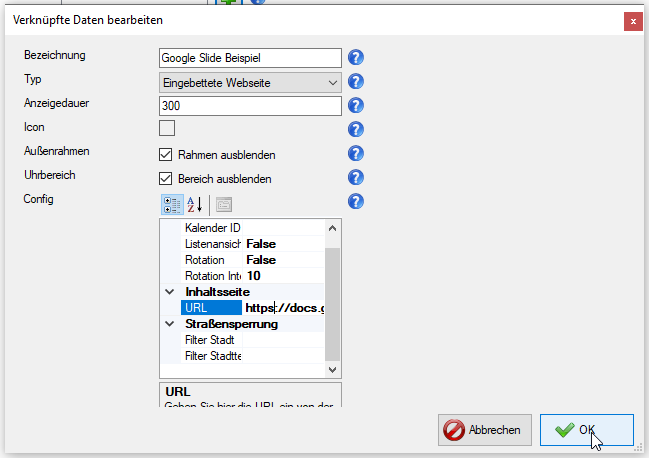Click the help icon for Uhrbereich
This screenshot has width=649, height=458.
click(x=355, y=178)
